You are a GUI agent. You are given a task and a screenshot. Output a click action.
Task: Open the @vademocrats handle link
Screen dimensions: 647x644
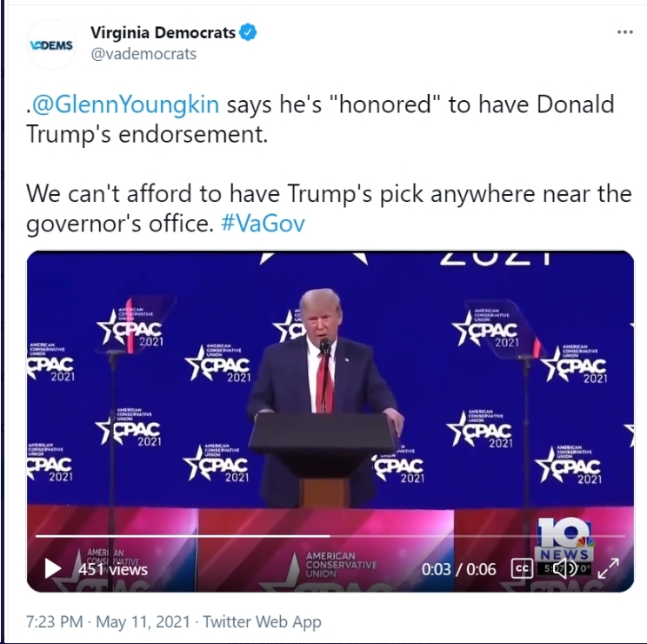[x=143, y=54]
